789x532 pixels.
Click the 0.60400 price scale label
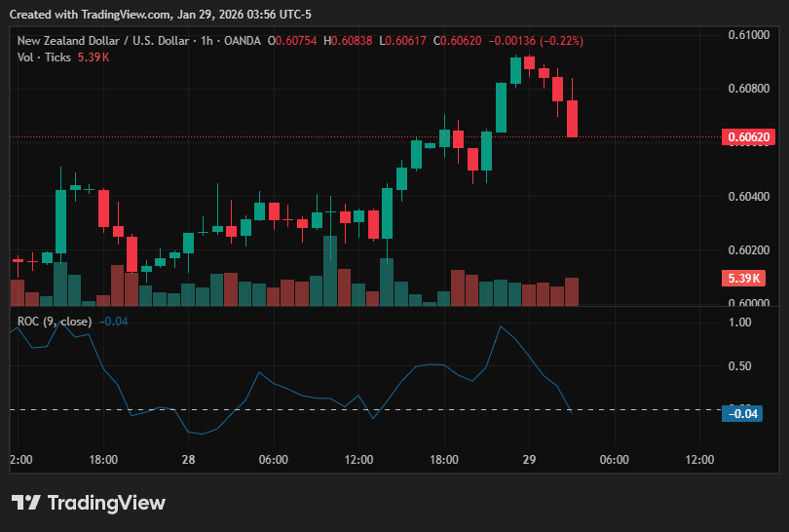pyautogui.click(x=749, y=196)
